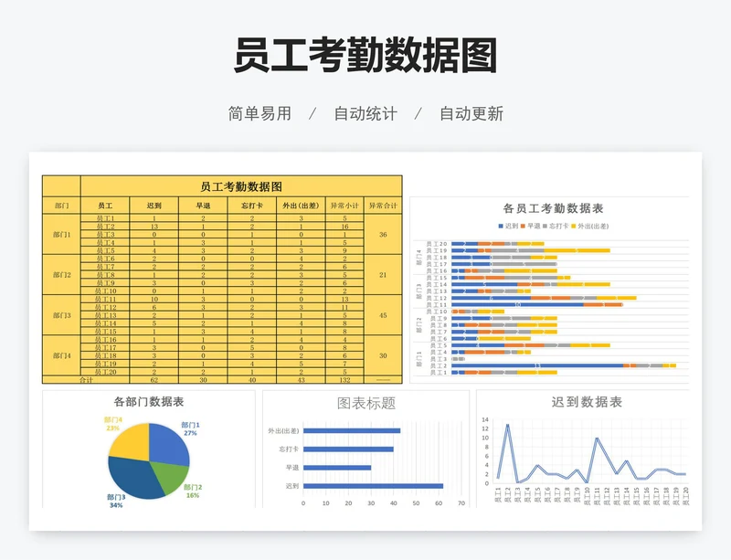Click the main heading 员工考勤数据图
Viewport: 731px width, 560px height.
coord(365,56)
